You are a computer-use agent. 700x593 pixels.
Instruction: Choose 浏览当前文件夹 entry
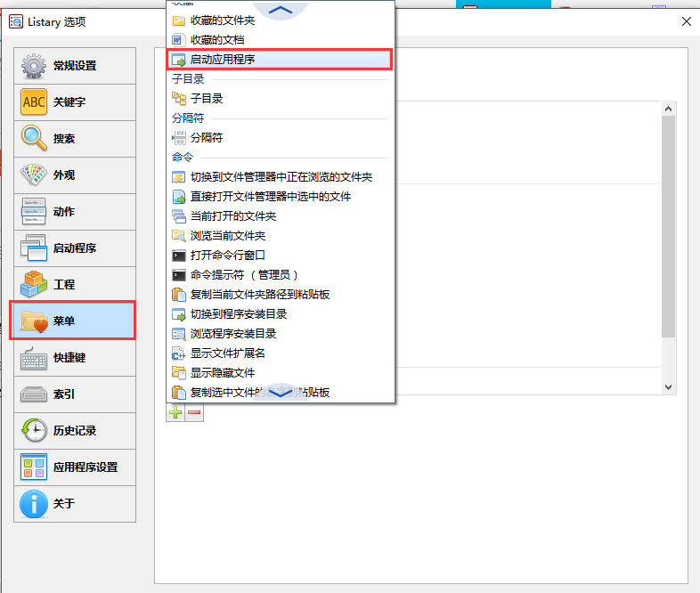point(281,236)
